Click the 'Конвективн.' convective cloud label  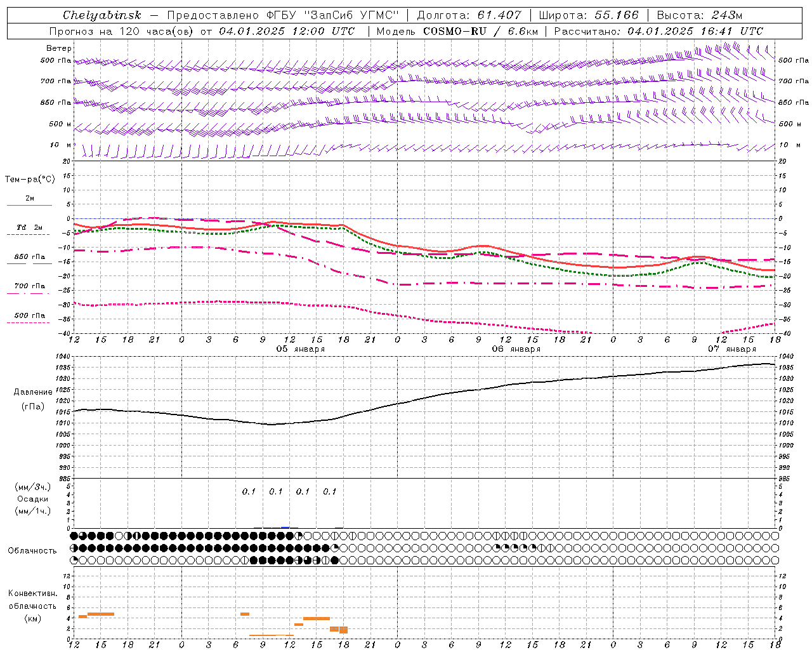32,594
